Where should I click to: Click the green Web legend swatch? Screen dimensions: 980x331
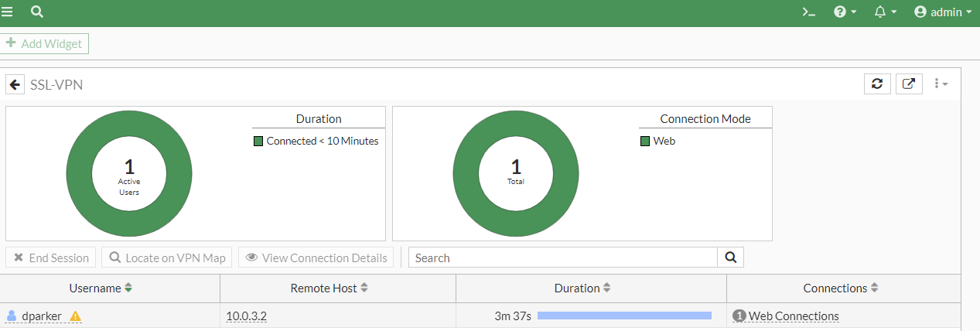click(x=645, y=142)
